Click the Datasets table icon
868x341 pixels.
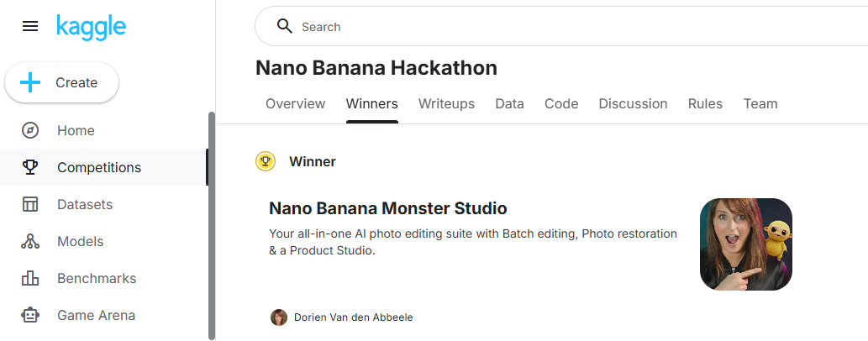[x=30, y=205]
